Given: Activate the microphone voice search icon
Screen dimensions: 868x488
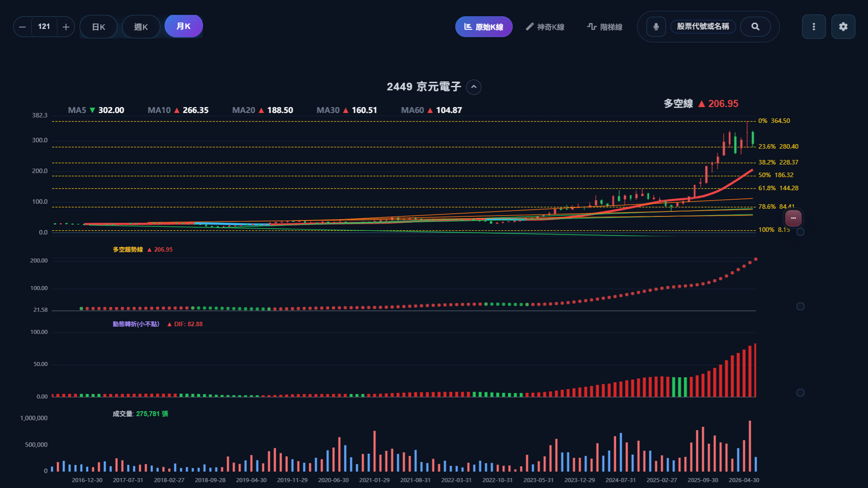Looking at the screenshot, I should pyautogui.click(x=656, y=27).
